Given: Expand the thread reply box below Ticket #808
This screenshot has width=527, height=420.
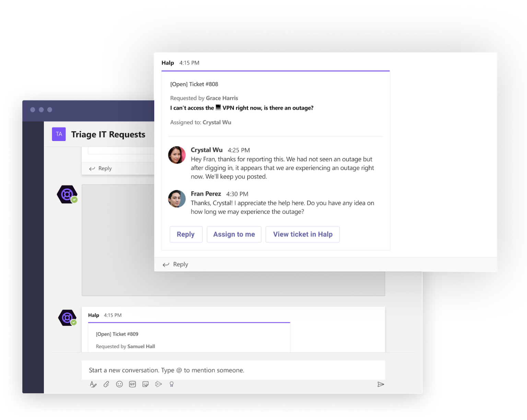Looking at the screenshot, I should click(180, 264).
